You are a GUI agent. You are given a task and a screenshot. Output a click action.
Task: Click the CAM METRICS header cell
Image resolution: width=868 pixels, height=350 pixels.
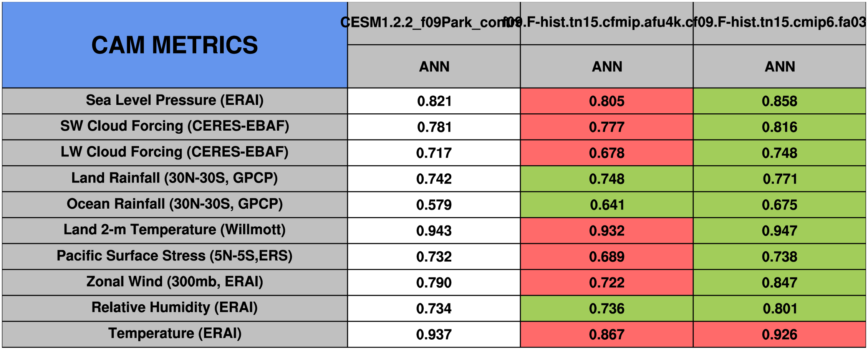click(175, 45)
